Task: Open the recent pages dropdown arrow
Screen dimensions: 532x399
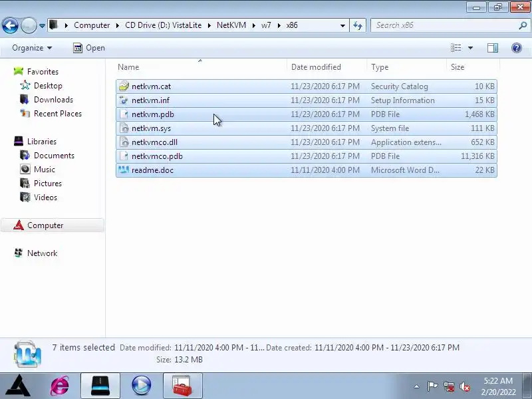Action: (42, 25)
